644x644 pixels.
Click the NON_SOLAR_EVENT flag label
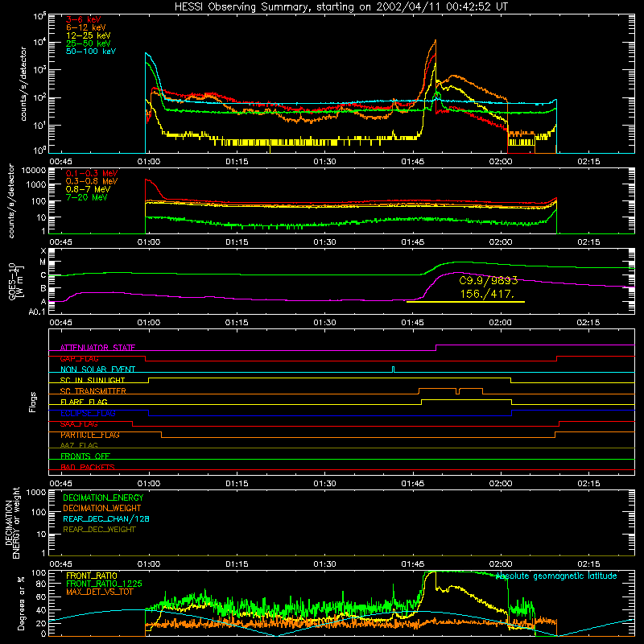[97, 369]
